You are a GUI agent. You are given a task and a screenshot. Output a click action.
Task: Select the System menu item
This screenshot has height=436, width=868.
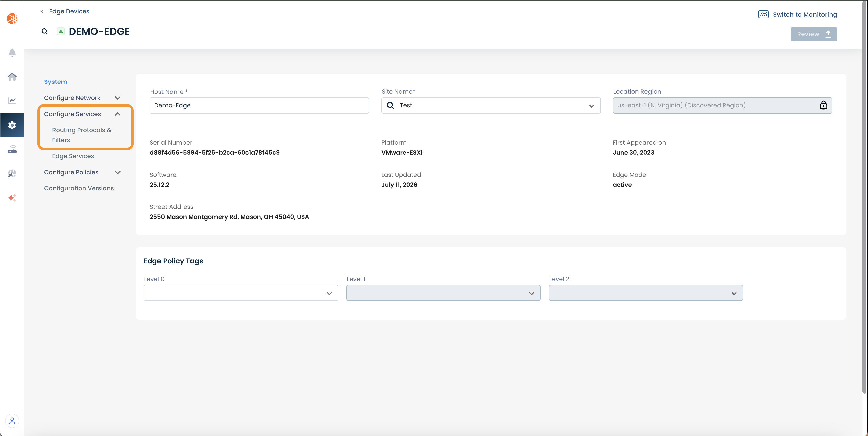pos(56,82)
